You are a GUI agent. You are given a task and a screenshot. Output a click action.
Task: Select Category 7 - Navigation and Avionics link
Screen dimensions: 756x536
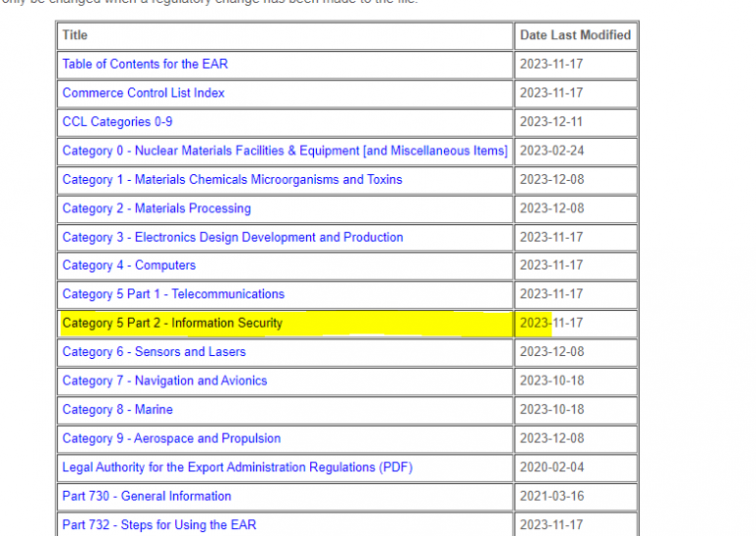pyautogui.click(x=164, y=381)
